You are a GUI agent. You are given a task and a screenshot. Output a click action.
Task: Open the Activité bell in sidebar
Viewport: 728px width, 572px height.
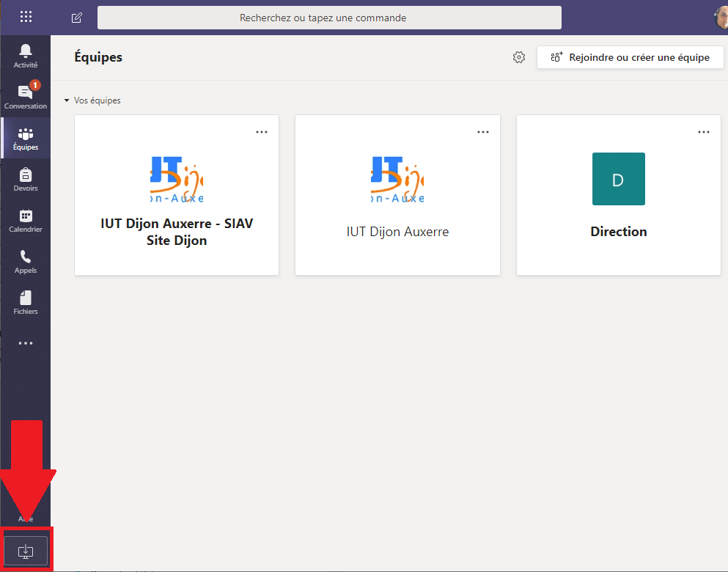pyautogui.click(x=26, y=56)
